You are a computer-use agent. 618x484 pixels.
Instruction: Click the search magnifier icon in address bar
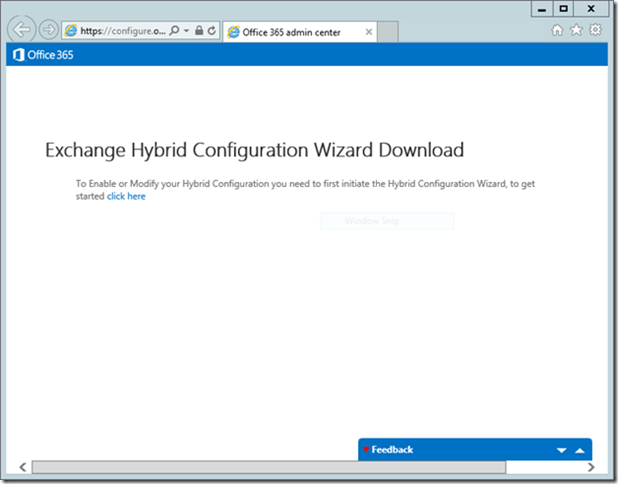(x=174, y=30)
